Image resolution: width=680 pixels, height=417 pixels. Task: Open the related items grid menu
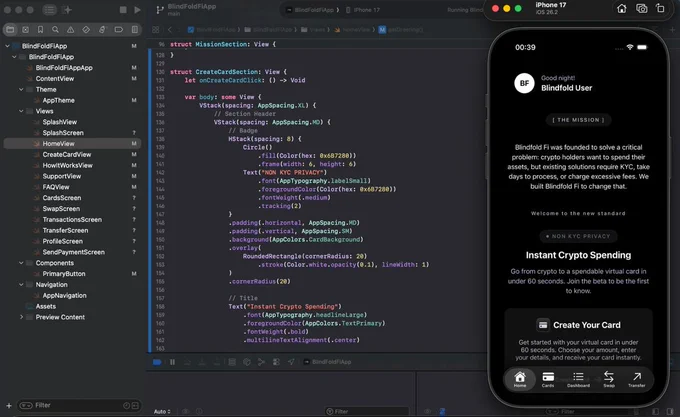coord(156,29)
